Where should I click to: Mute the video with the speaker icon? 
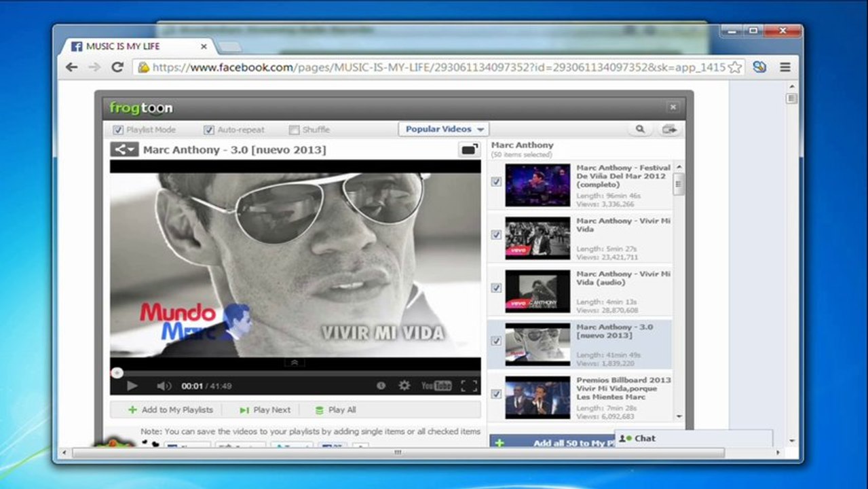(x=164, y=386)
